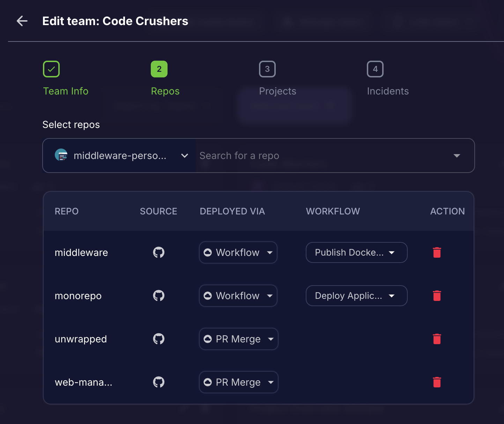
Task: Select the Repos step number 2
Action: [159, 69]
